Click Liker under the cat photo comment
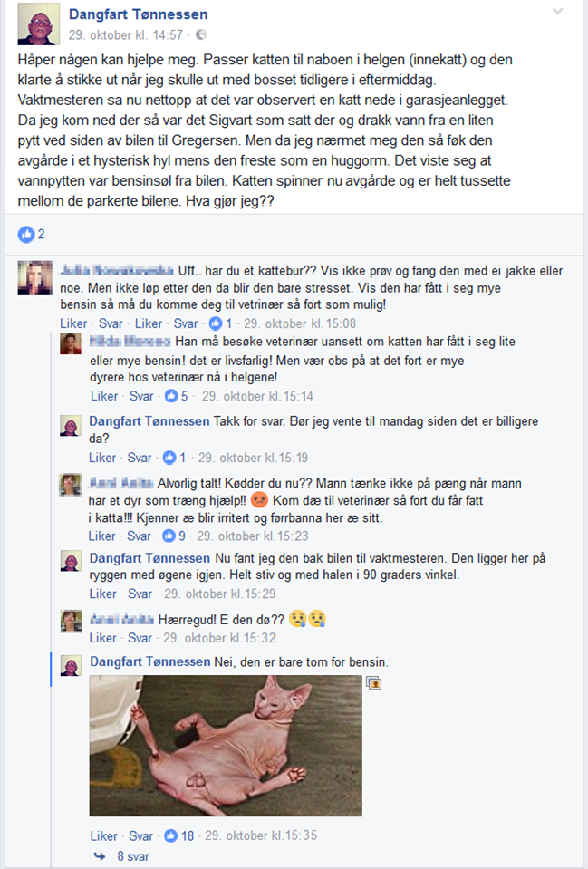This screenshot has height=869, width=588. [x=103, y=835]
